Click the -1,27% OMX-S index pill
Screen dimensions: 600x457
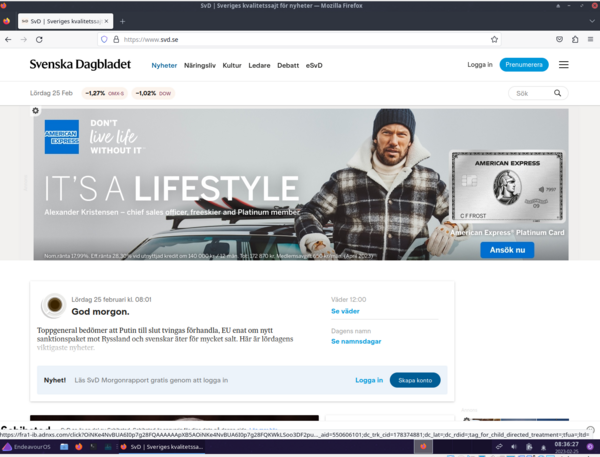(x=104, y=93)
